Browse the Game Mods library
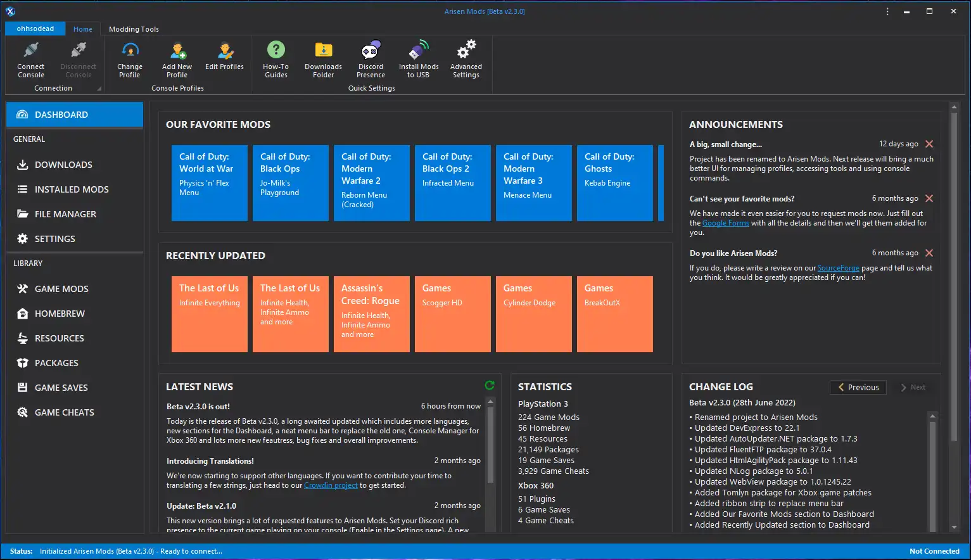 [x=75, y=289]
